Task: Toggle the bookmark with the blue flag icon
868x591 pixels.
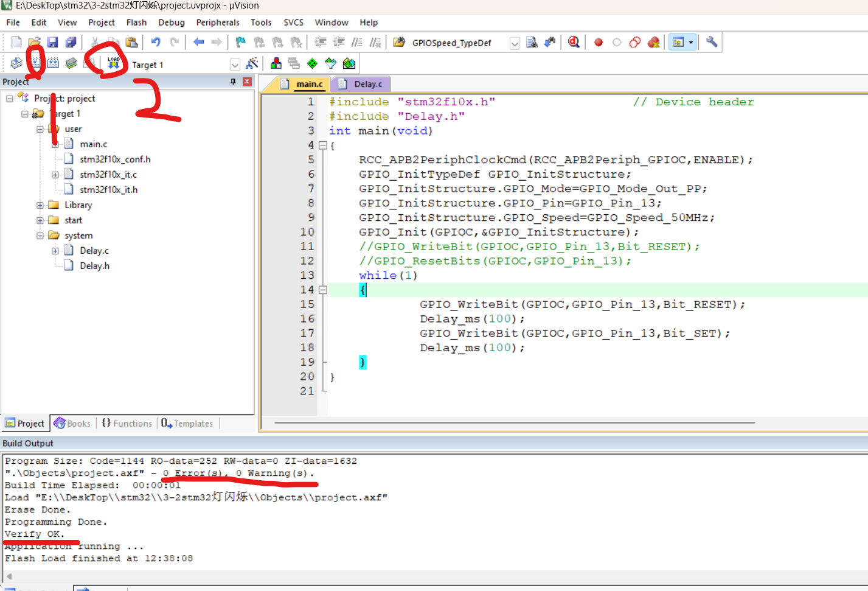Action: click(x=241, y=42)
